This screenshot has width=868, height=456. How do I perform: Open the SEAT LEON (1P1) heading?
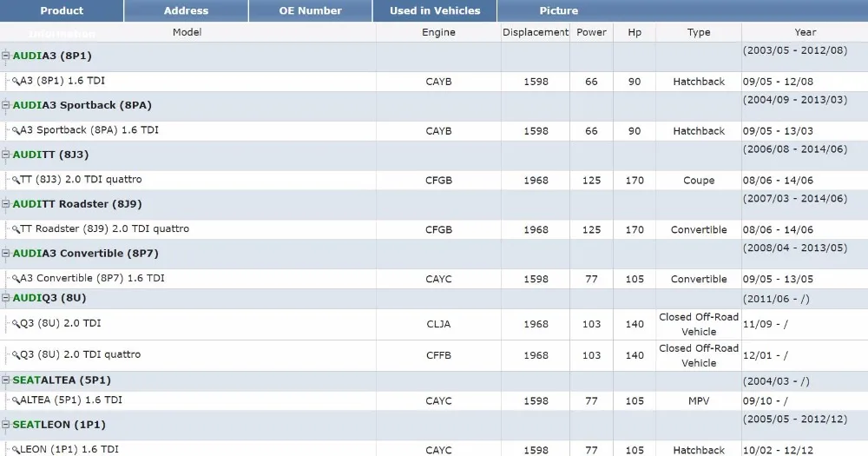(59, 425)
